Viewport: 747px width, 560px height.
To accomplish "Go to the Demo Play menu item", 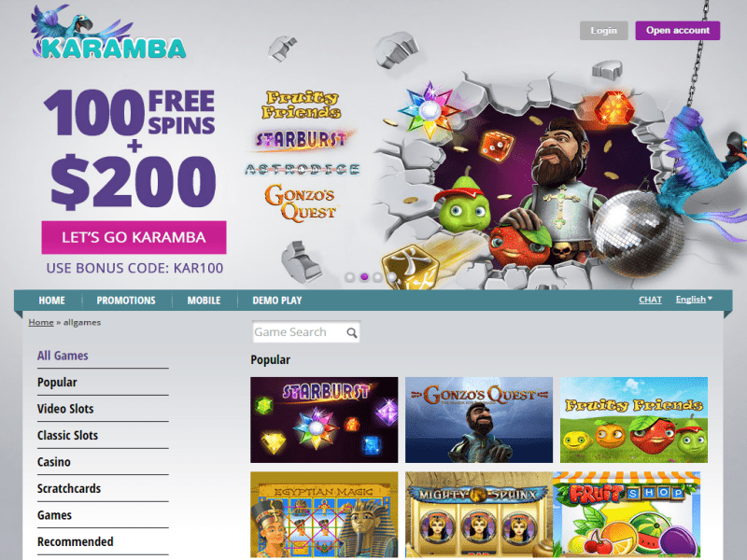I will [276, 301].
